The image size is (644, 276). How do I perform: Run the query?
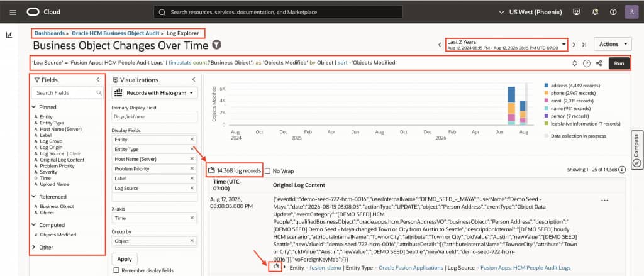click(619, 63)
